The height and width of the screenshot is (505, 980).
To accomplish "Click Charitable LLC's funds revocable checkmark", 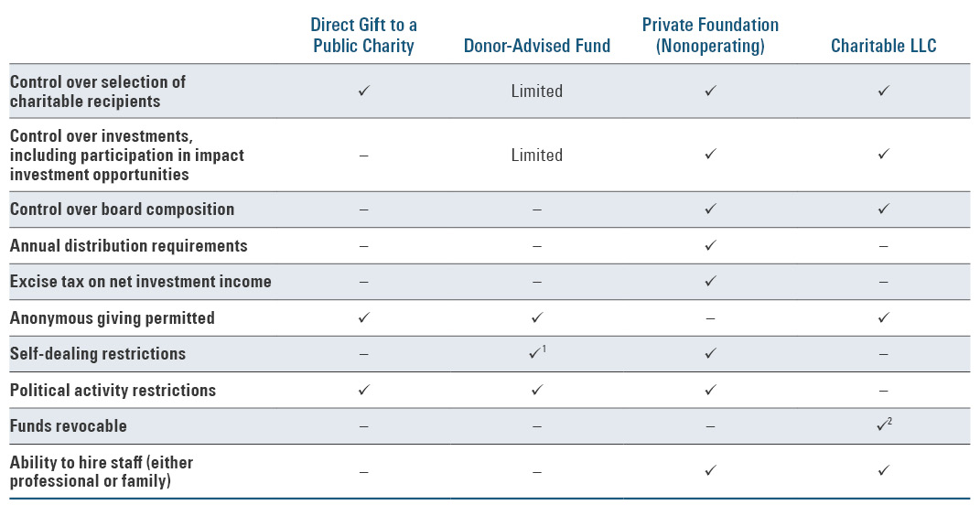I will 882,425.
